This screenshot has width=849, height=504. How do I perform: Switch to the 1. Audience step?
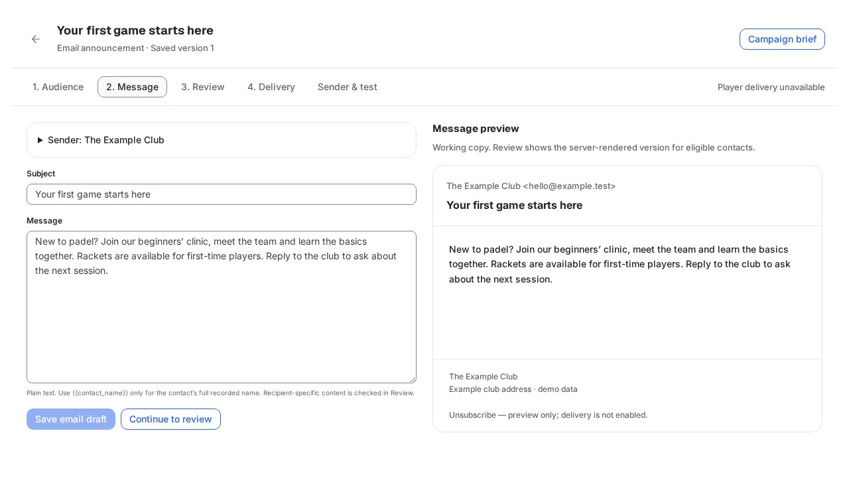[x=58, y=87]
